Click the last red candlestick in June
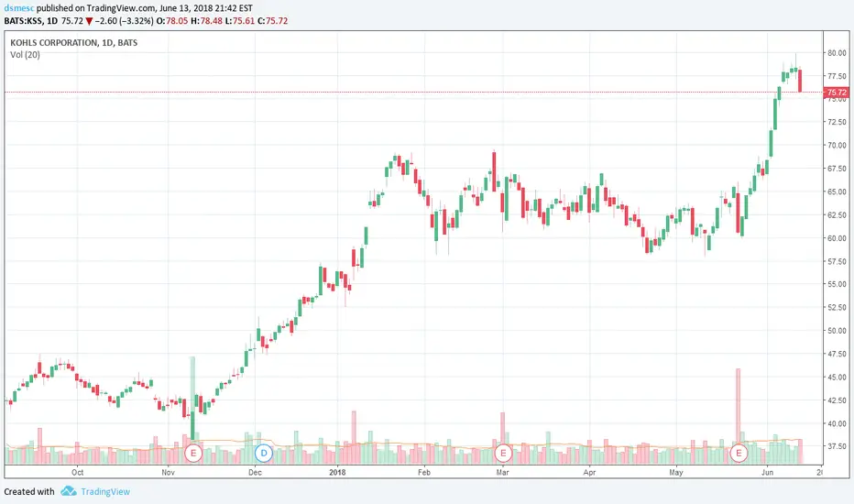The width and height of the screenshot is (854, 504). (x=800, y=81)
